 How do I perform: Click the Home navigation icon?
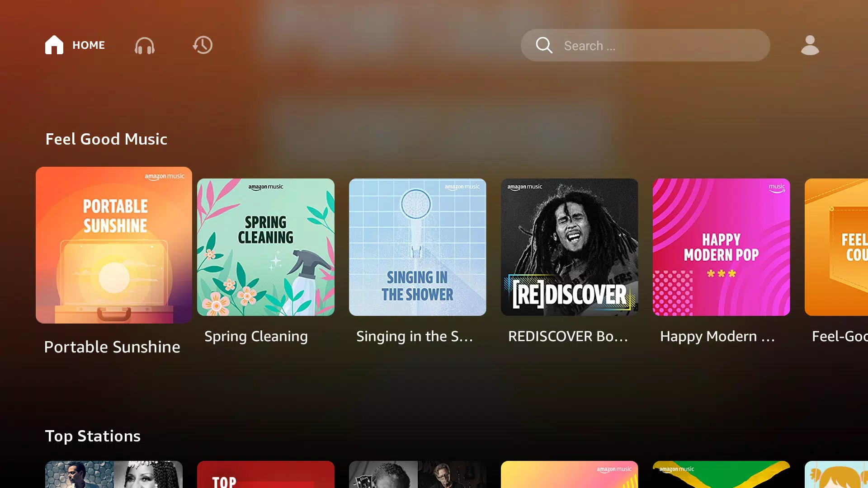point(54,45)
